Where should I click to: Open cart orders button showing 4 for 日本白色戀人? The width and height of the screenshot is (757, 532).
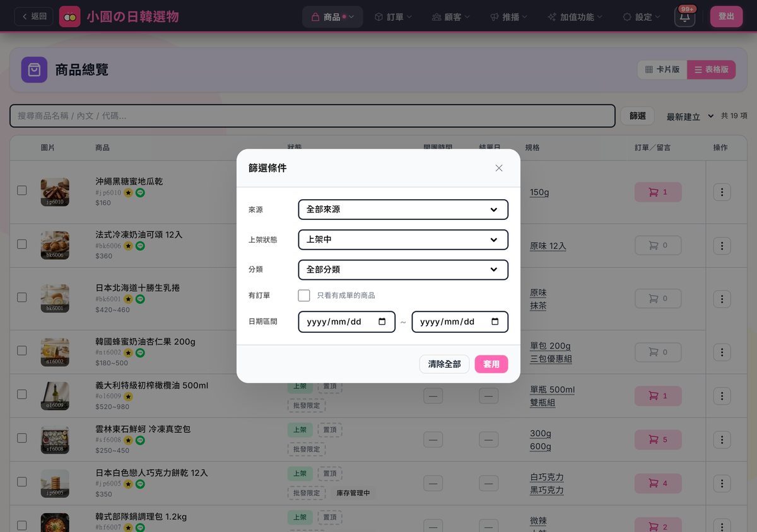tap(658, 483)
